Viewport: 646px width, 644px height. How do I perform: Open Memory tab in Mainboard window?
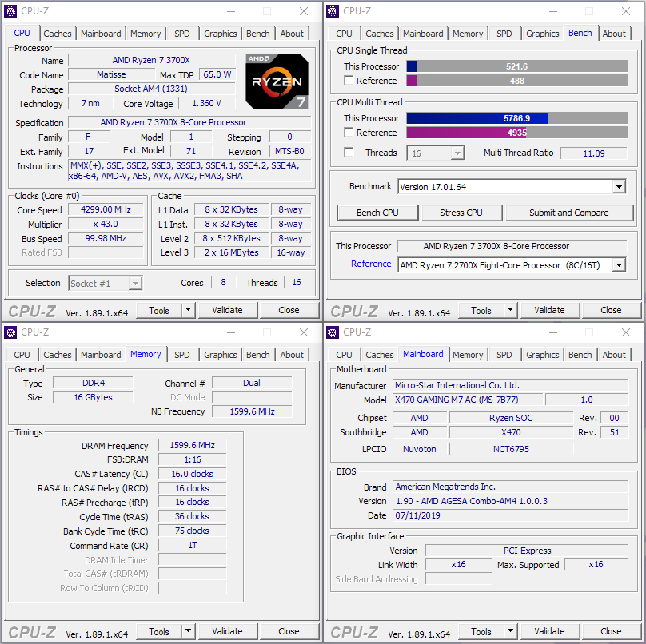(468, 355)
